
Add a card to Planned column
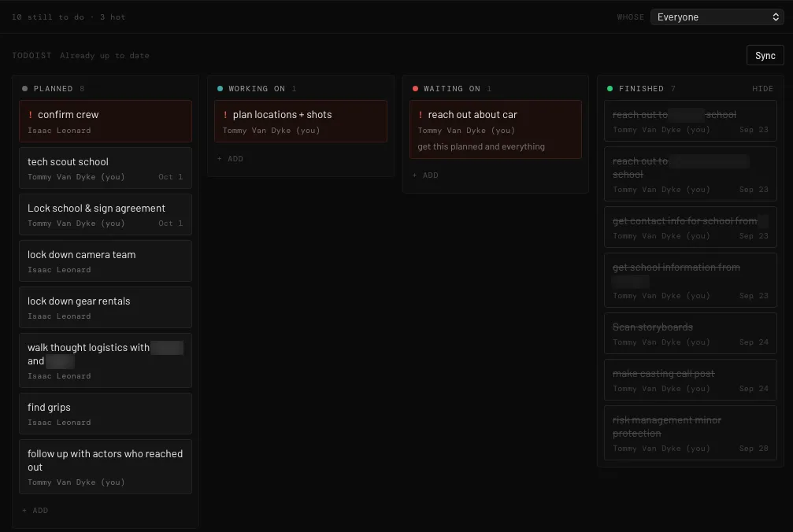[35, 511]
